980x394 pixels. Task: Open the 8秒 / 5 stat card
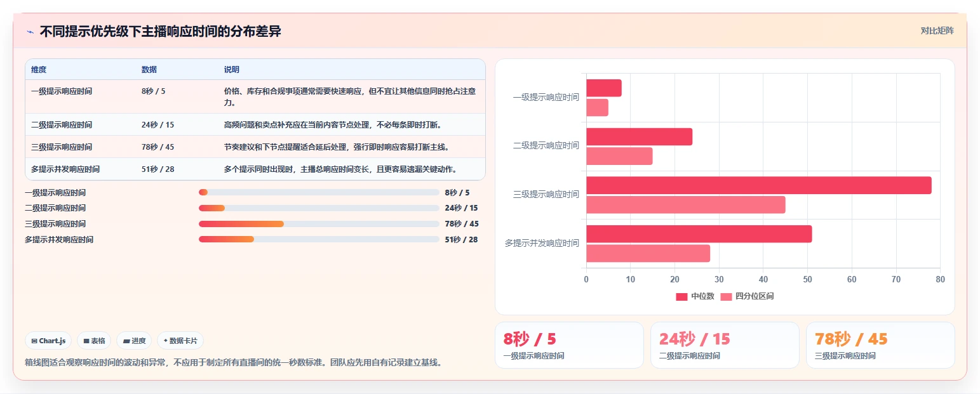pyautogui.click(x=569, y=345)
